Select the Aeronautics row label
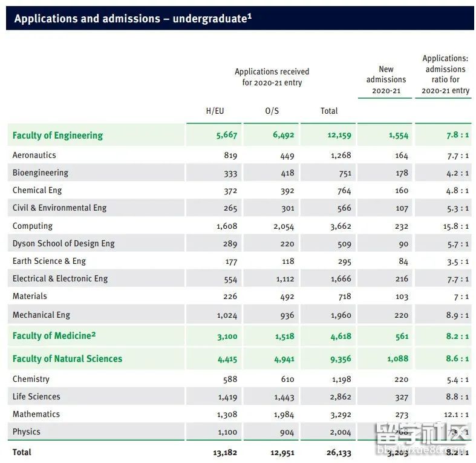476x463 pixels. click(x=34, y=155)
